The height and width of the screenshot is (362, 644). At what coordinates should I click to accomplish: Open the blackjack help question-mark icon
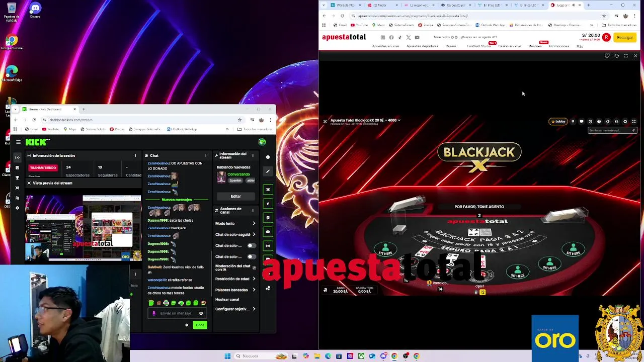[599, 122]
